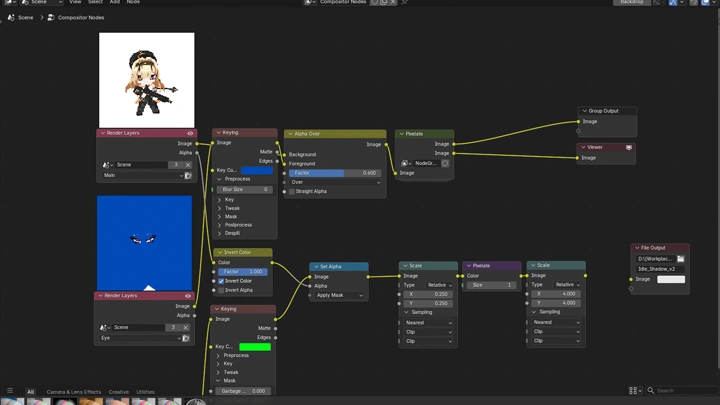The height and width of the screenshot is (405, 720).
Task: Open the Relative Type dropdown in the first Scale node
Action: (439, 285)
